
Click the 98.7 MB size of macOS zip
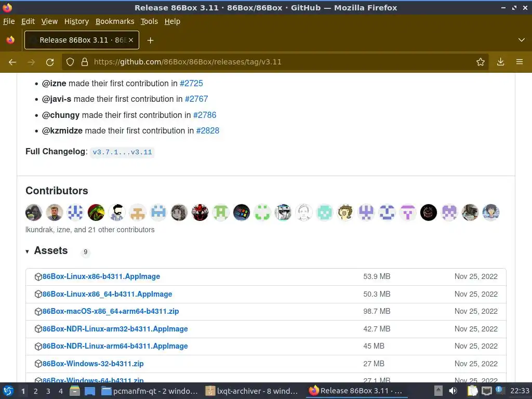pyautogui.click(x=377, y=312)
